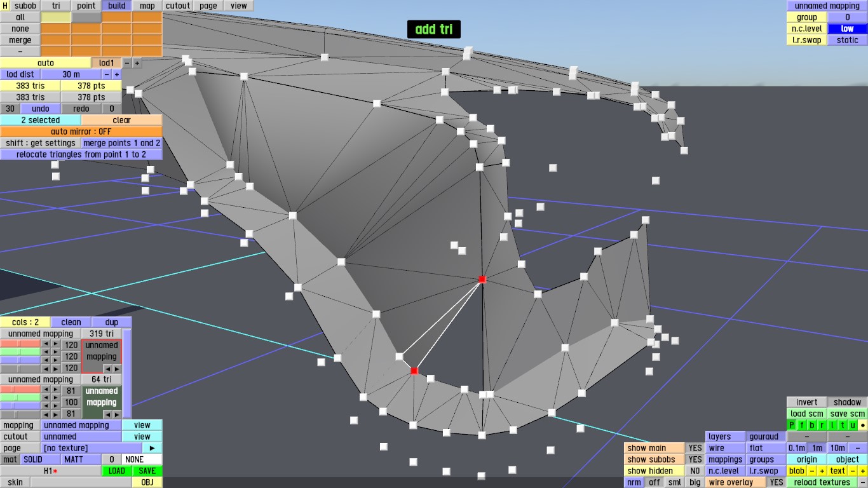Decrease lod dist with the minus button
The height and width of the screenshot is (488, 868).
point(107,74)
